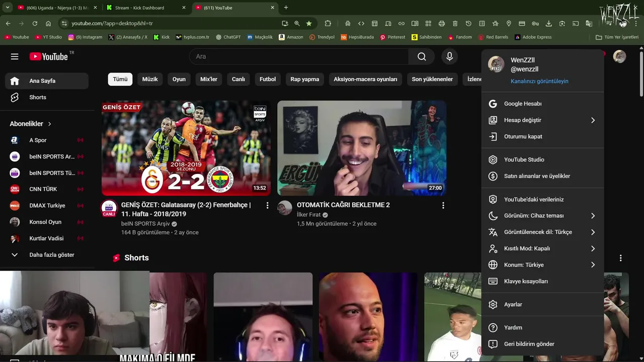Expand Görüntülenecek dil: Türkçe submenu
The image size is (644, 362).
pos(542,232)
